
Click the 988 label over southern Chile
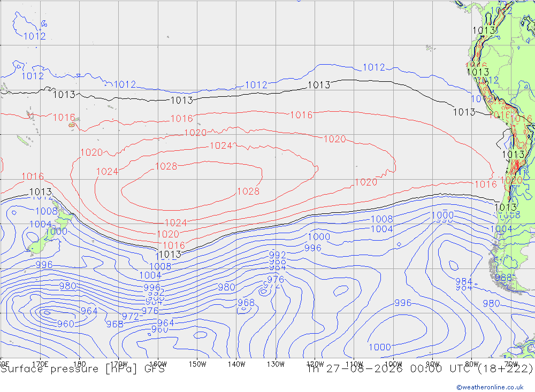[503, 278]
